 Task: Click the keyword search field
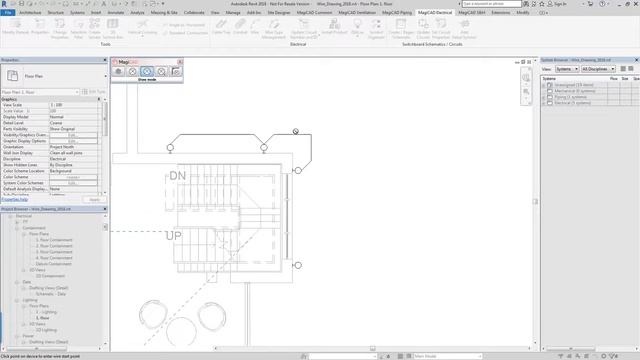point(491,4)
